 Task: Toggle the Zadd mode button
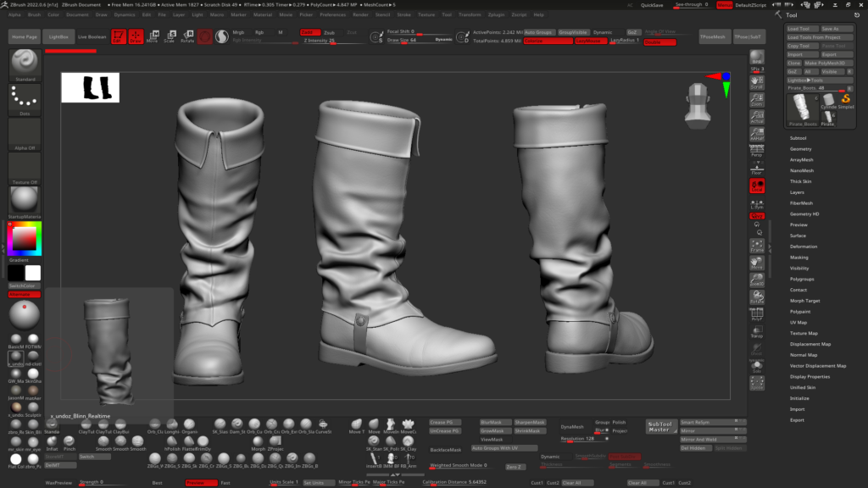coord(309,32)
